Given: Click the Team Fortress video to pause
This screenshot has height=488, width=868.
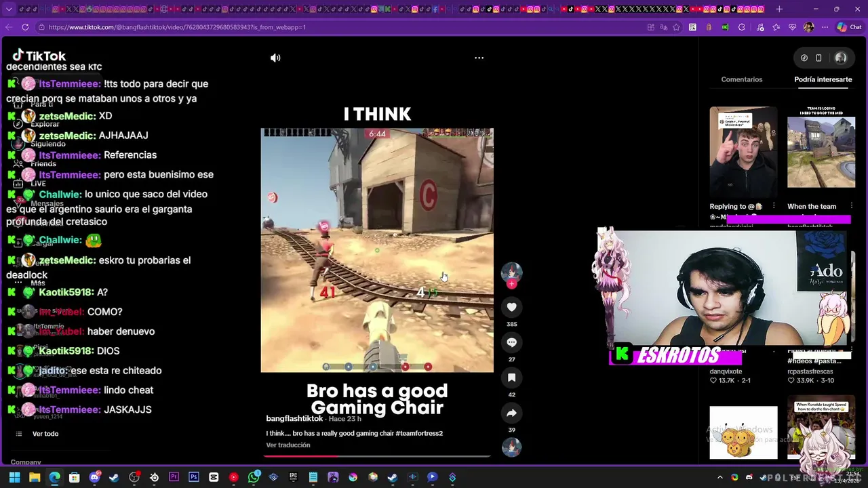Looking at the screenshot, I should pyautogui.click(x=377, y=250).
